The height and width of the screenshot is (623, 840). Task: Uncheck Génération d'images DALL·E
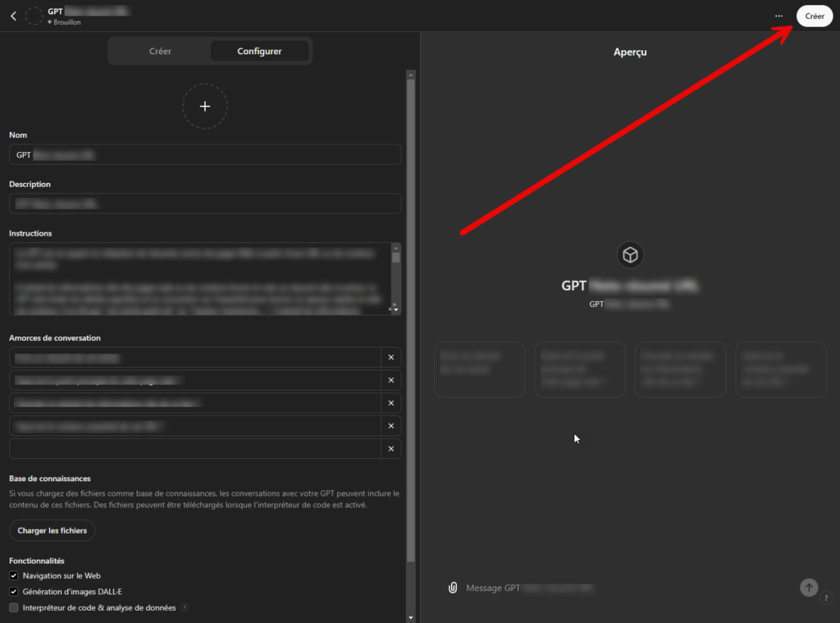coord(14,592)
